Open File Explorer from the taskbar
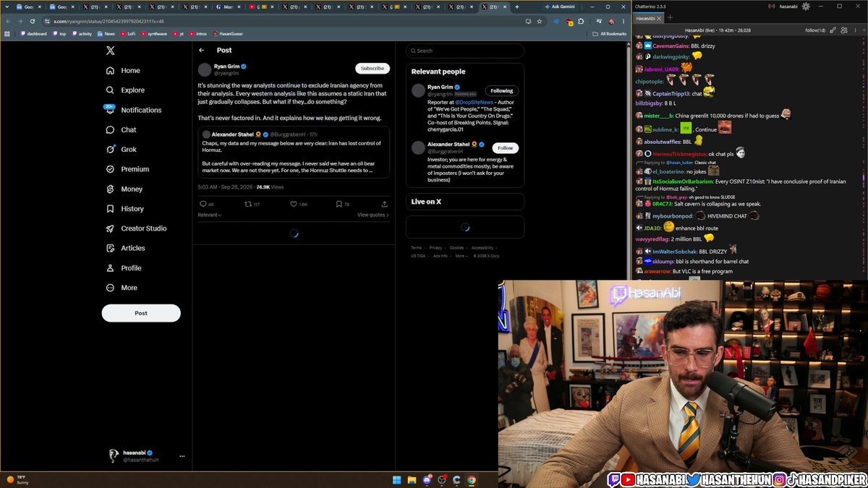The image size is (868, 488). (412, 479)
